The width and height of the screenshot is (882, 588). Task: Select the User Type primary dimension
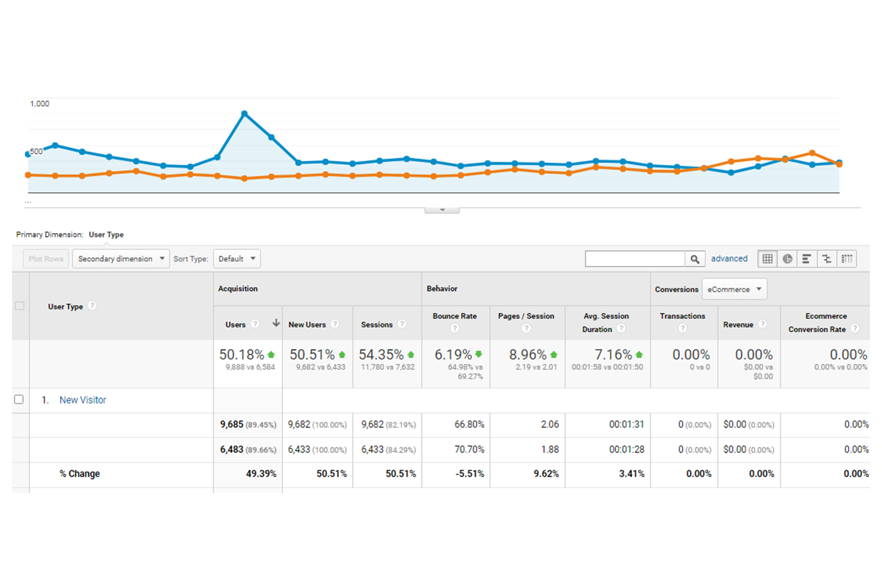[106, 235]
